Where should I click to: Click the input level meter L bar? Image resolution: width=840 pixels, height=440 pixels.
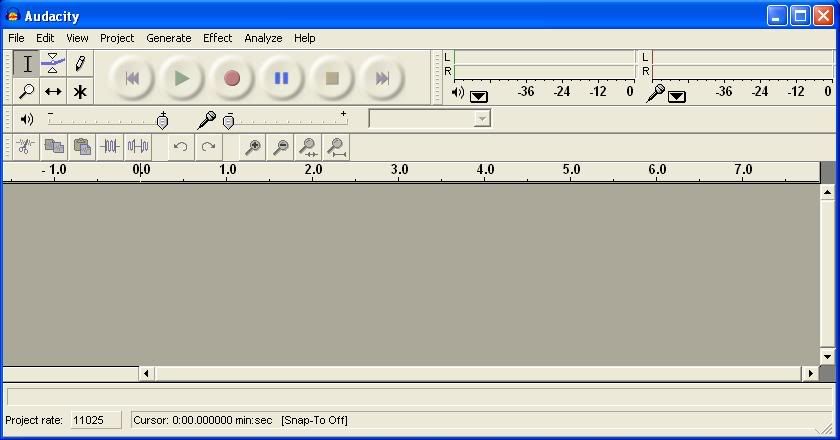click(x=742, y=57)
